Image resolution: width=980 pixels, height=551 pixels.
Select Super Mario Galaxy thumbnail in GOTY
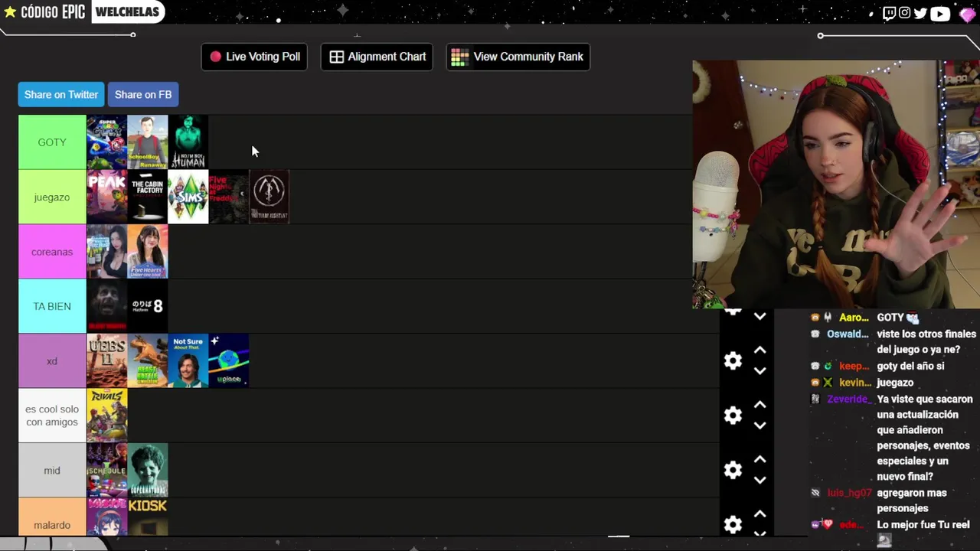106,142
